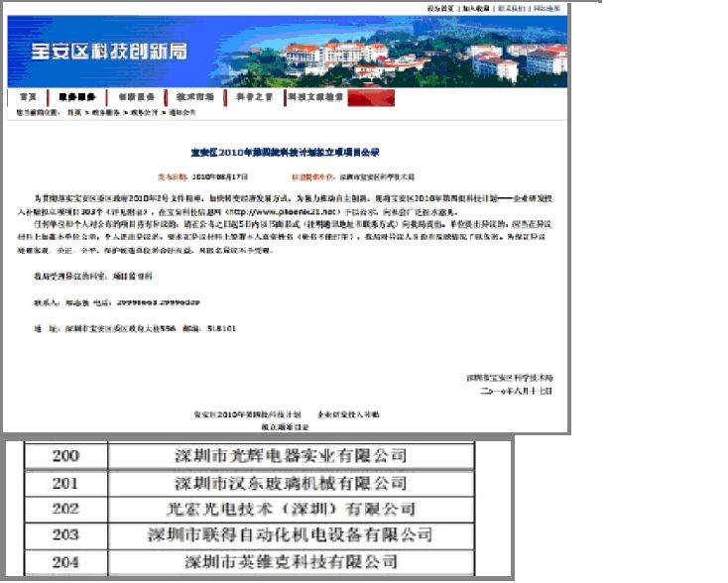Click 设为首页 link at top right
Screen dimensions: 728x583
point(440,8)
